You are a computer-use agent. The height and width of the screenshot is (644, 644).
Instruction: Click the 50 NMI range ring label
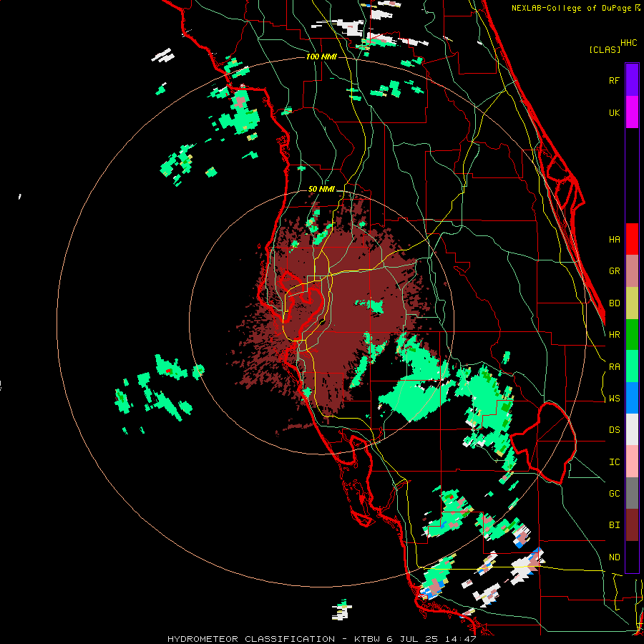pyautogui.click(x=321, y=189)
